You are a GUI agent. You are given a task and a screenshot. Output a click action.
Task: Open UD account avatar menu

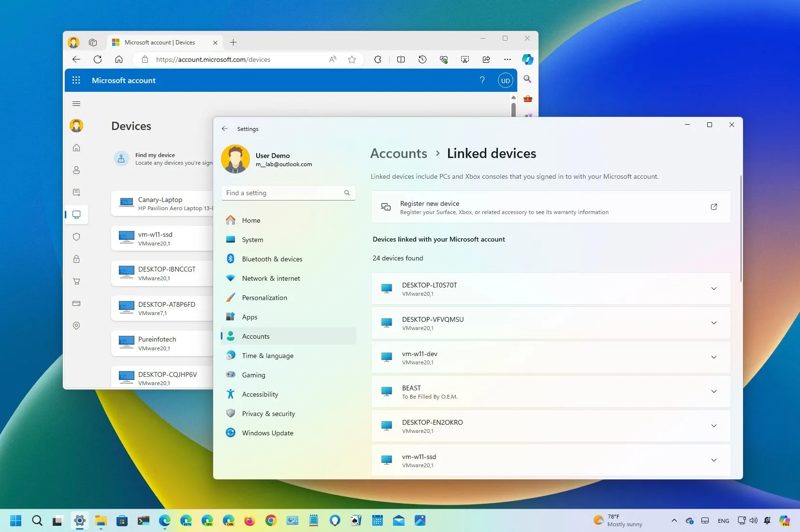coord(506,81)
